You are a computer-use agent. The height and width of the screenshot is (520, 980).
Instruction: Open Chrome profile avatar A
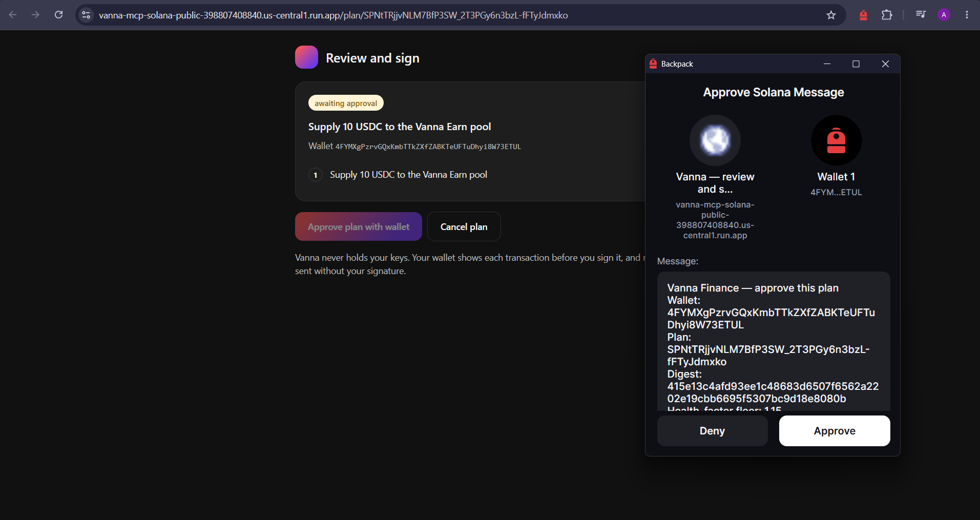[944, 15]
